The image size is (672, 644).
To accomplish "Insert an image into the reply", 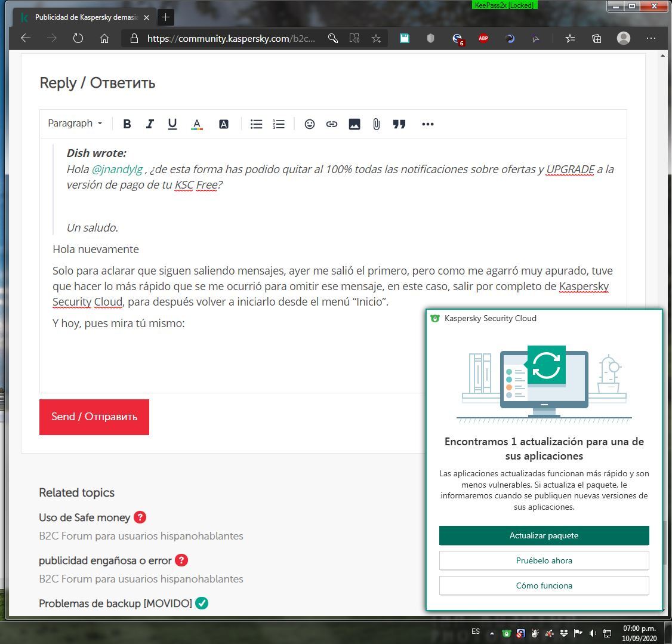I will coord(355,124).
